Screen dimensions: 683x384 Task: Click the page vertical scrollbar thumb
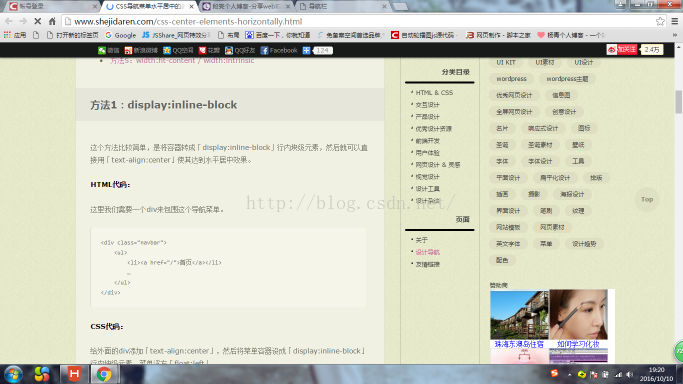(679, 102)
